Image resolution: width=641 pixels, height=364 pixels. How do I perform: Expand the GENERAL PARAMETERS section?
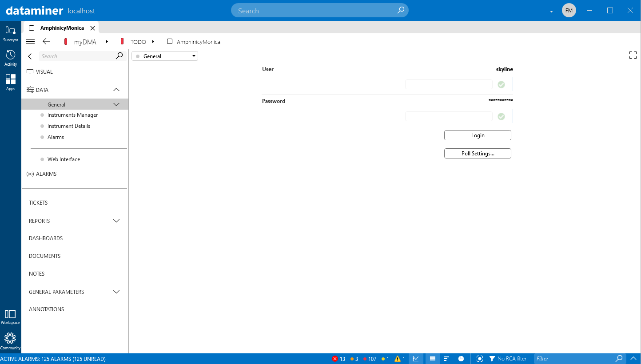coord(116,292)
